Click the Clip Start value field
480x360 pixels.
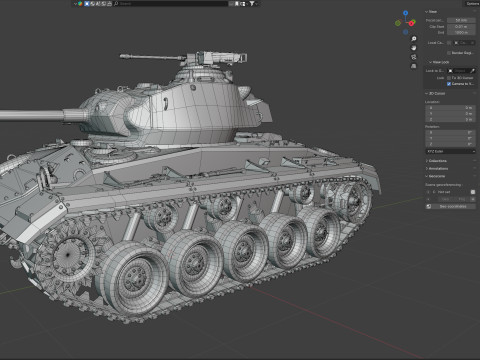coord(461,26)
